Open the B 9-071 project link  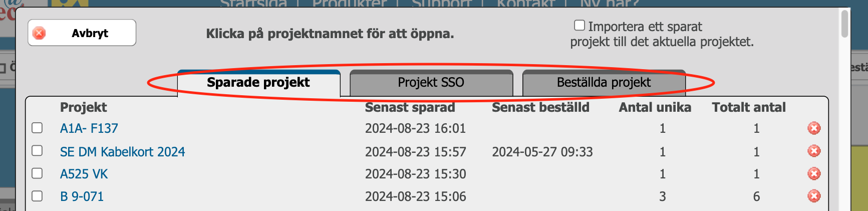click(82, 196)
